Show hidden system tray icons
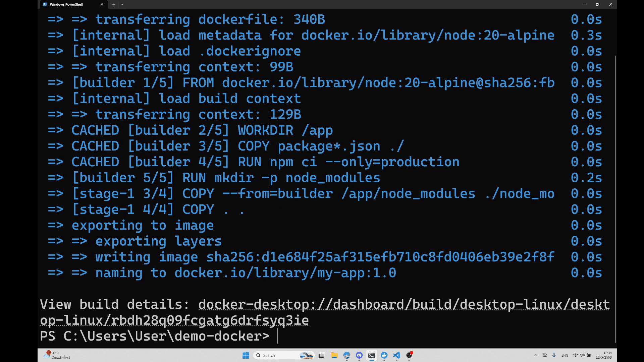This screenshot has height=362, width=644. tap(536, 355)
